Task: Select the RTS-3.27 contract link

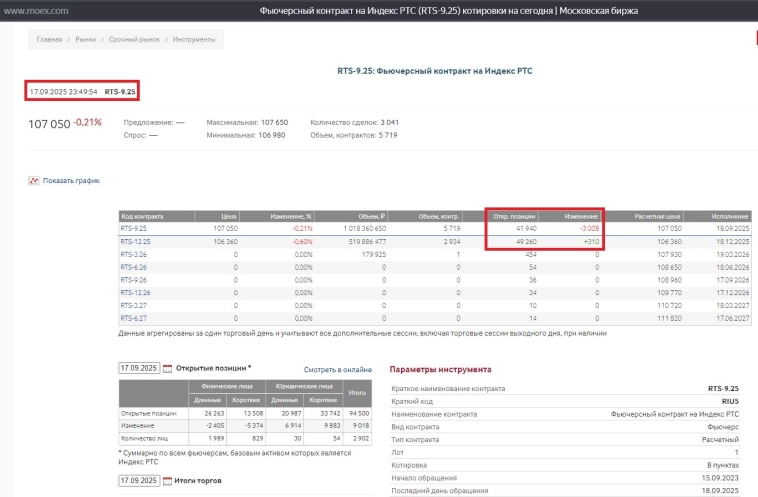Action: coord(133,305)
